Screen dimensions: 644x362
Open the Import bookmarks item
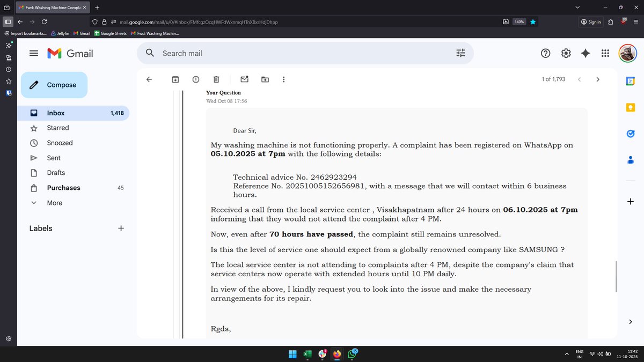pos(25,33)
